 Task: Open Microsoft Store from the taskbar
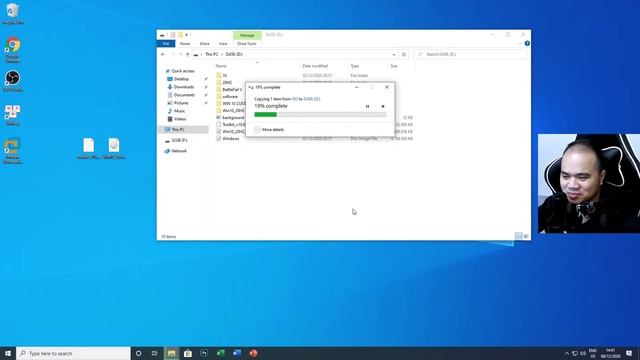coord(188,353)
